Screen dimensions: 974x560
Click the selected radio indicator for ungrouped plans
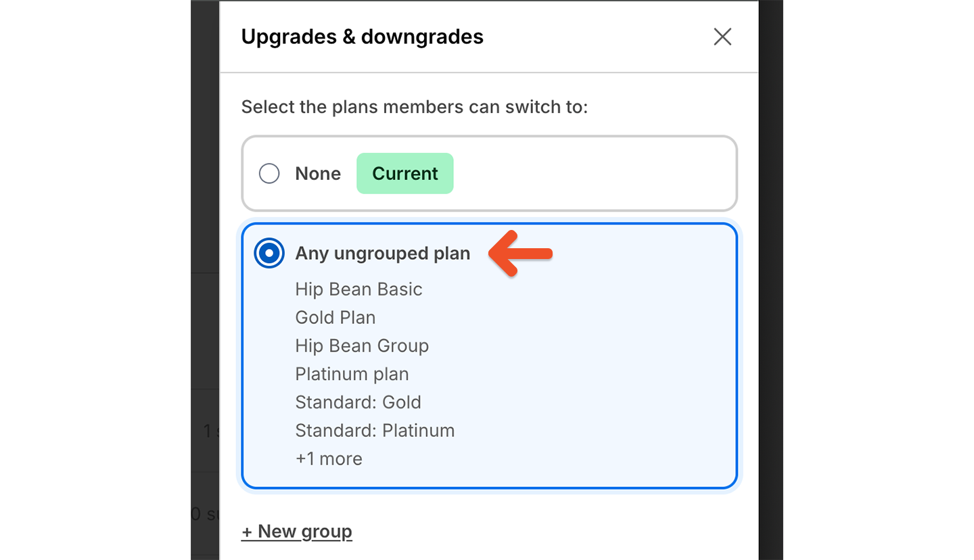[x=269, y=253]
